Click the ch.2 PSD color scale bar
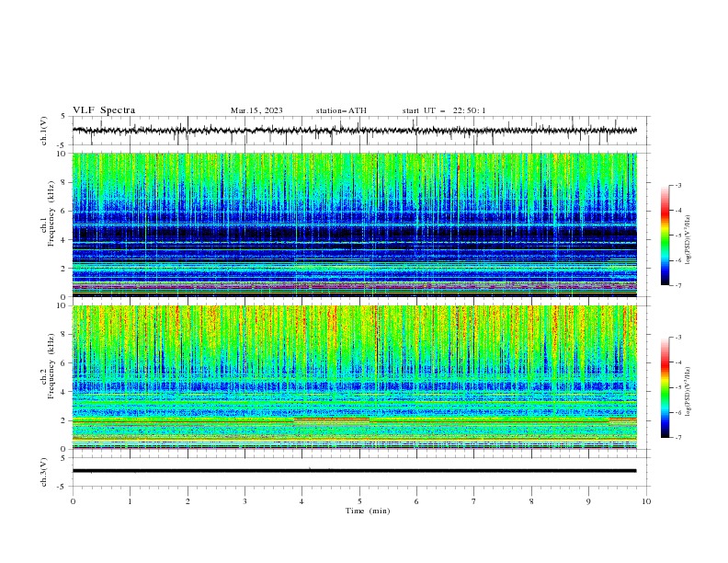This screenshot has height=563, width=728. (665, 387)
